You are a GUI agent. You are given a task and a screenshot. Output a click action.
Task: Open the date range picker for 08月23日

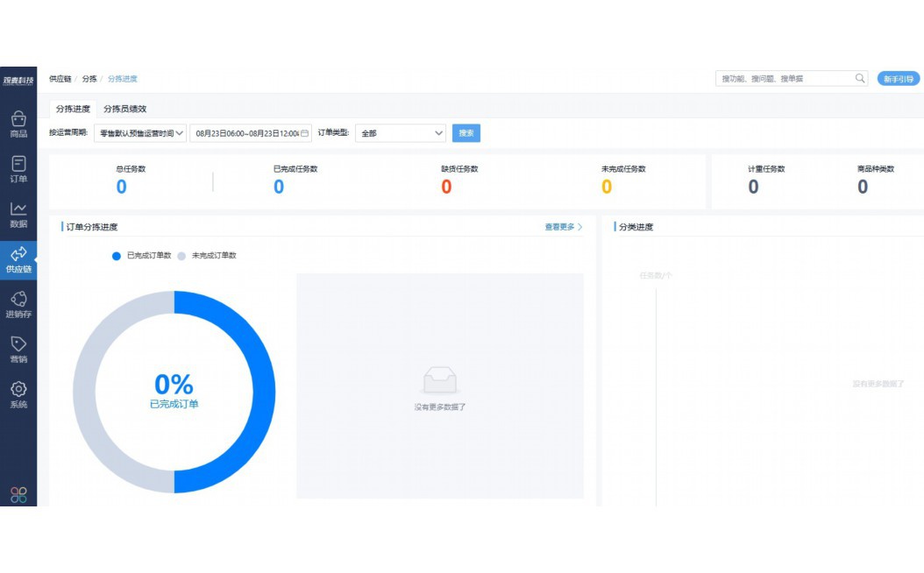[x=245, y=133]
